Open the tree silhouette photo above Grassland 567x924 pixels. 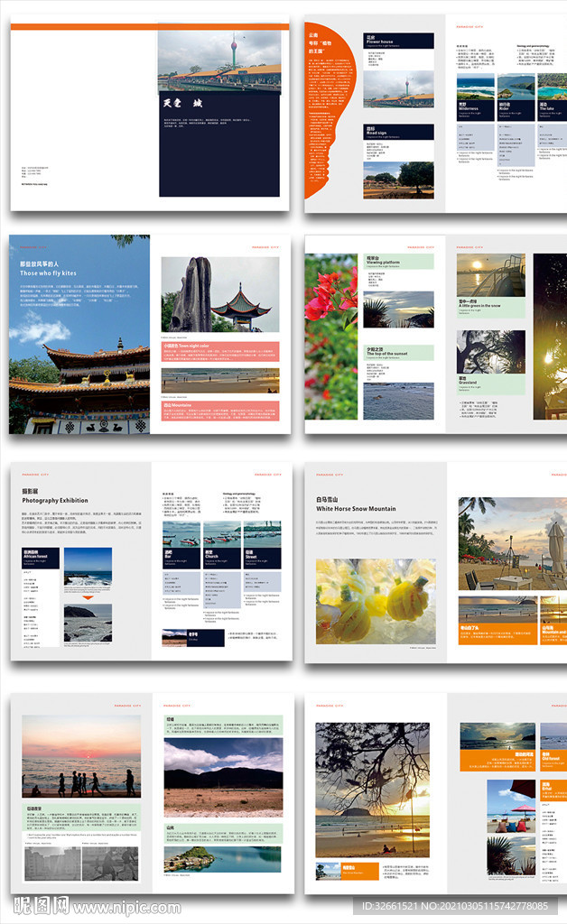[x=491, y=352]
